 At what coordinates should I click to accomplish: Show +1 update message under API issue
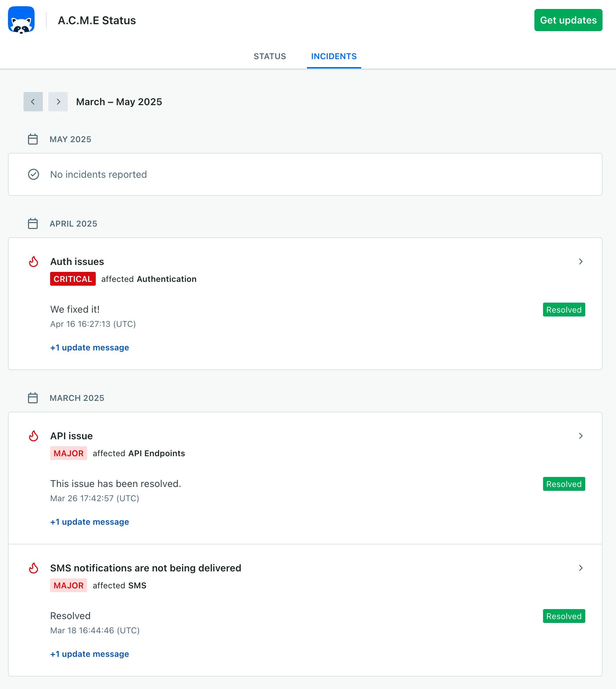click(x=90, y=522)
